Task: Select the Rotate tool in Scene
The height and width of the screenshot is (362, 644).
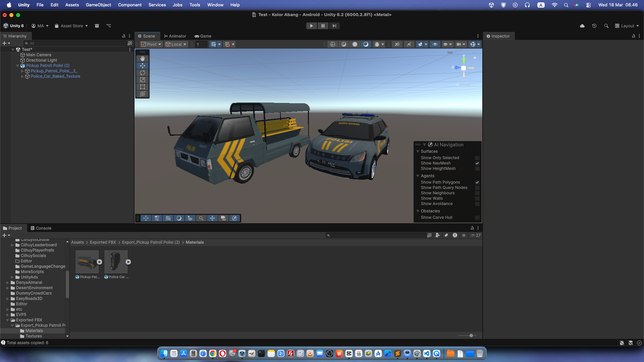Action: pyautogui.click(x=142, y=73)
